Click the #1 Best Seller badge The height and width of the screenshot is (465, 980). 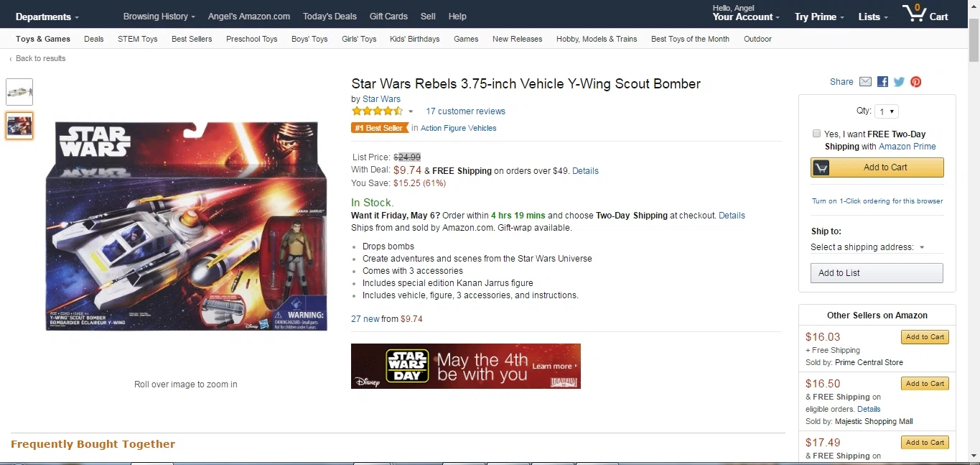[379, 128]
